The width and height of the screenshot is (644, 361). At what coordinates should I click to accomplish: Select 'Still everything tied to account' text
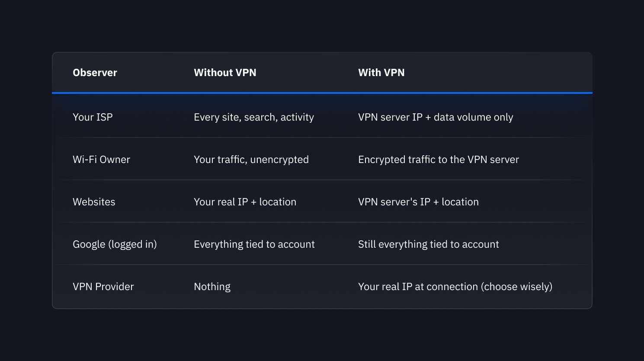428,244
